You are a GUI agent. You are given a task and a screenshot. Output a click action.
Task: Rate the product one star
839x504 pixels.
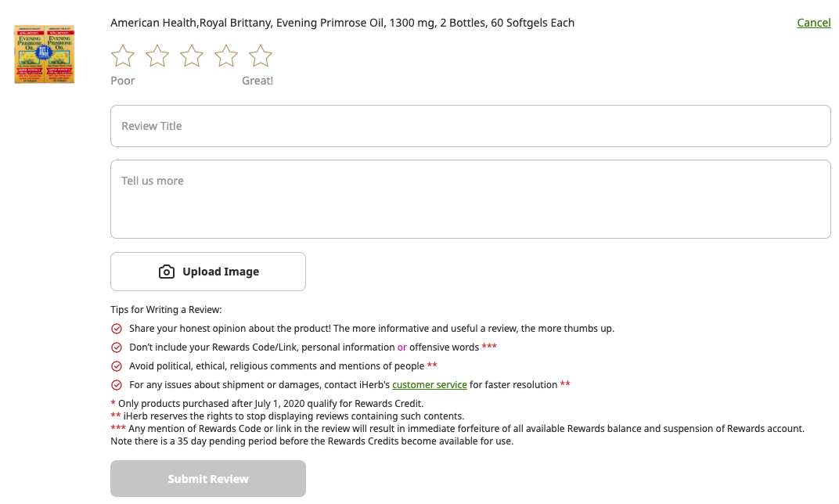click(x=123, y=56)
